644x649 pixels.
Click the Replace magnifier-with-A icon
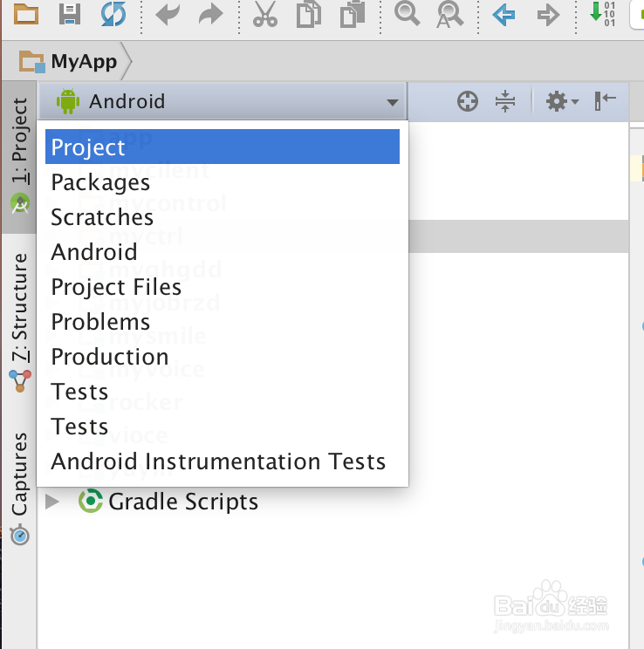[449, 15]
